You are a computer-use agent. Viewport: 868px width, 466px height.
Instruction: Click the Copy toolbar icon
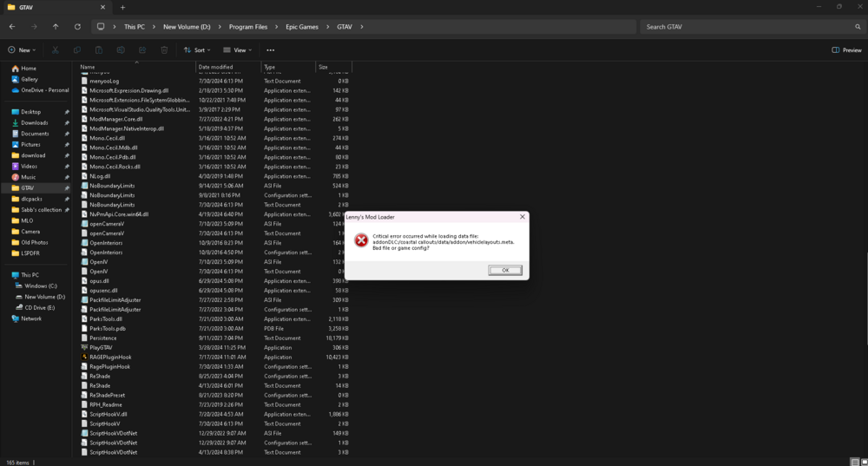(77, 49)
